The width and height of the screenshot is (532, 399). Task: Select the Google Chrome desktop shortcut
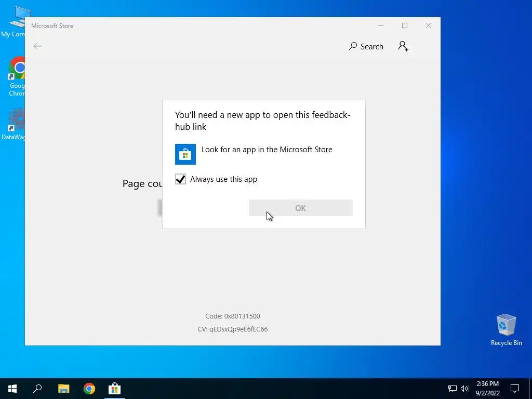[17, 77]
